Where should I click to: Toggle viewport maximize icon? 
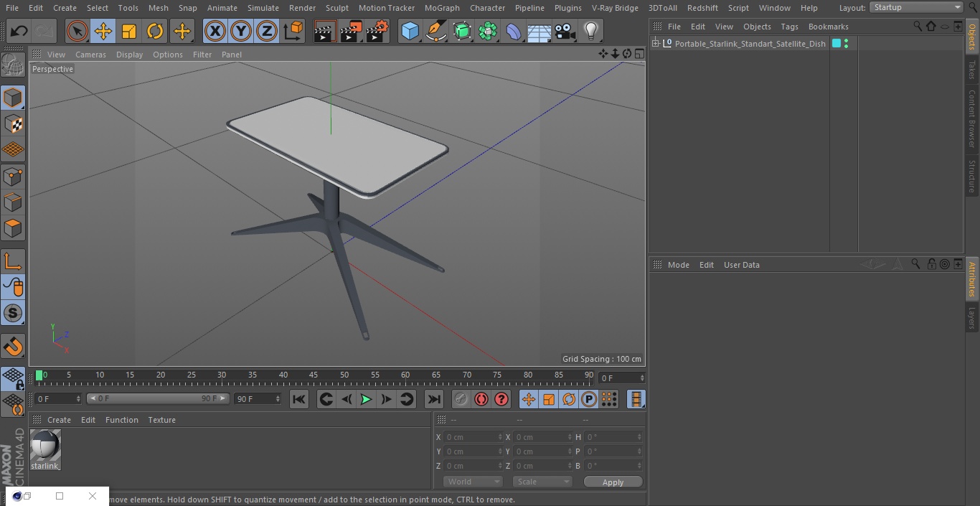click(639, 54)
